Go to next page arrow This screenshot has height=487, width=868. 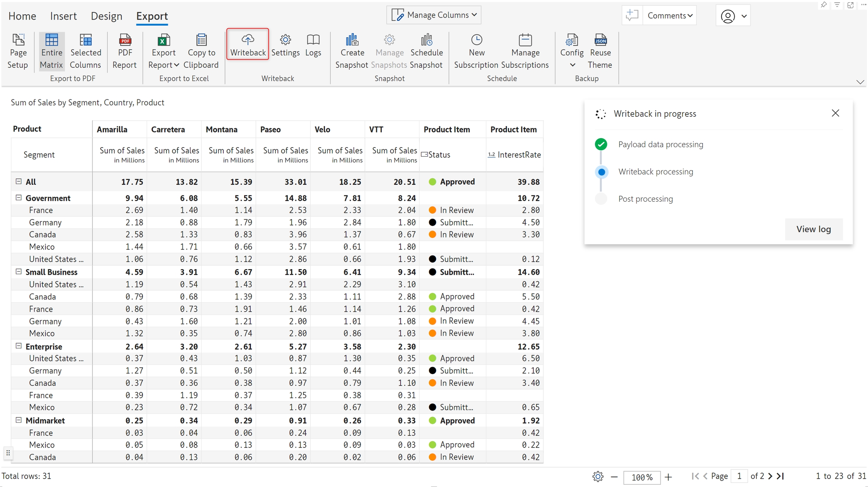(770, 476)
